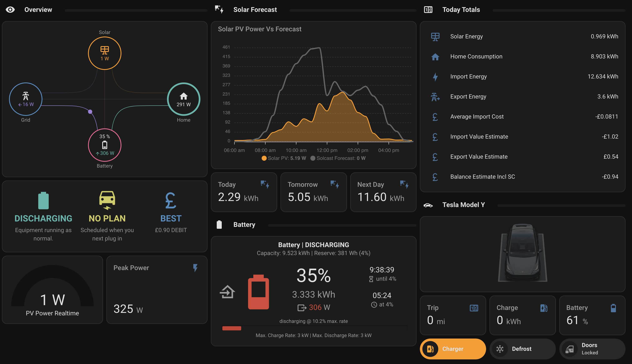Click the battery discharge rate bar
The image size is (632, 364).
click(315, 328)
